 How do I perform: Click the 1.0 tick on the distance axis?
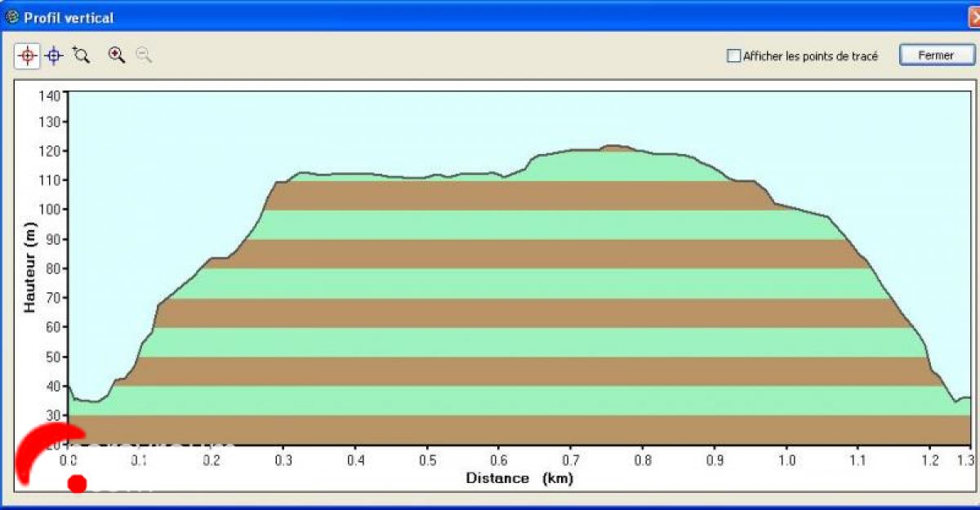point(786,460)
